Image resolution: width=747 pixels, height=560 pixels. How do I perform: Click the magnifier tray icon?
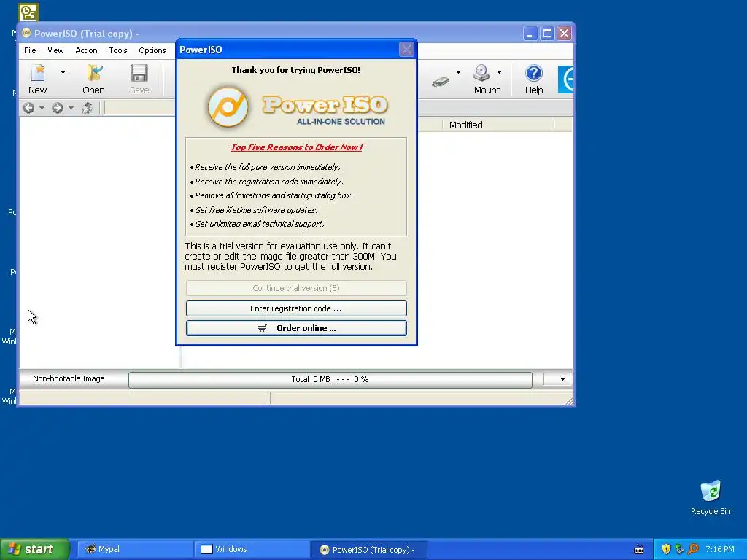pyautogui.click(x=693, y=549)
